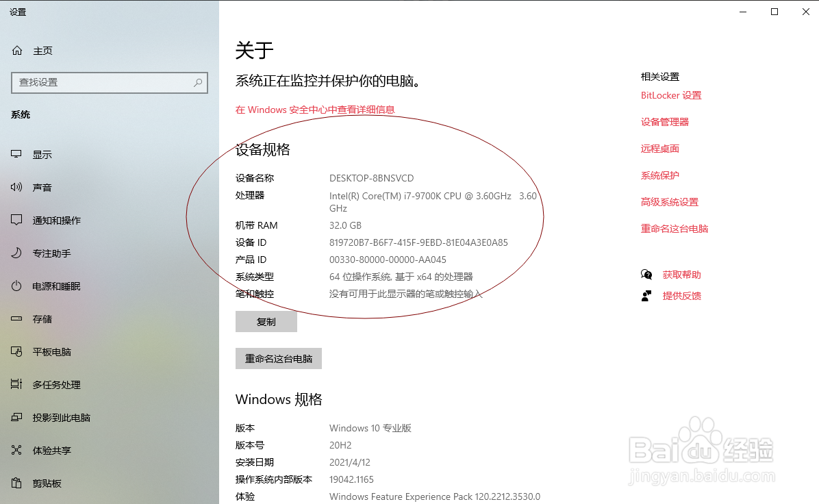
Task: Maximize the Settings window
Action: click(x=774, y=12)
